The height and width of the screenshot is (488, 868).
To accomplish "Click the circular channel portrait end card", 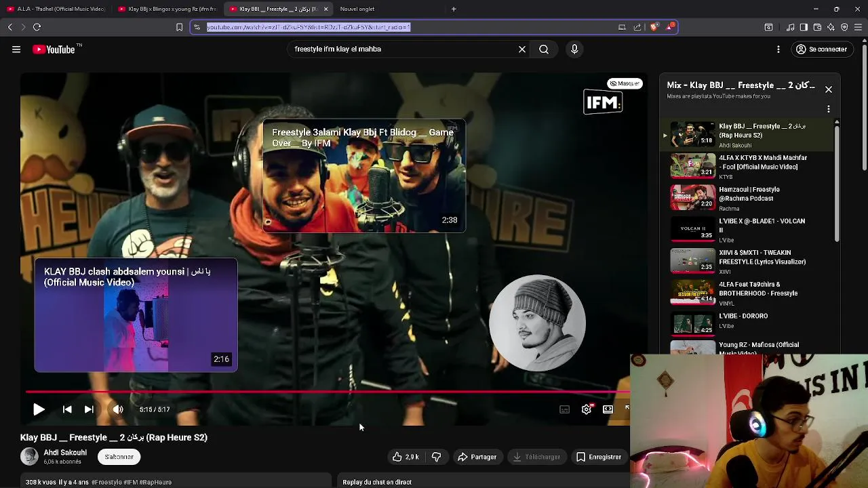I will (537, 323).
